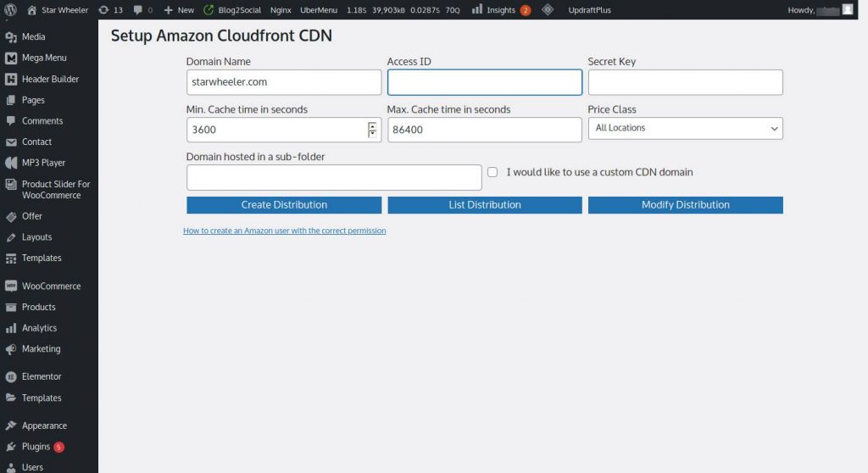Focus the Min. Cache time field
The height and width of the screenshot is (473, 868).
[284, 130]
